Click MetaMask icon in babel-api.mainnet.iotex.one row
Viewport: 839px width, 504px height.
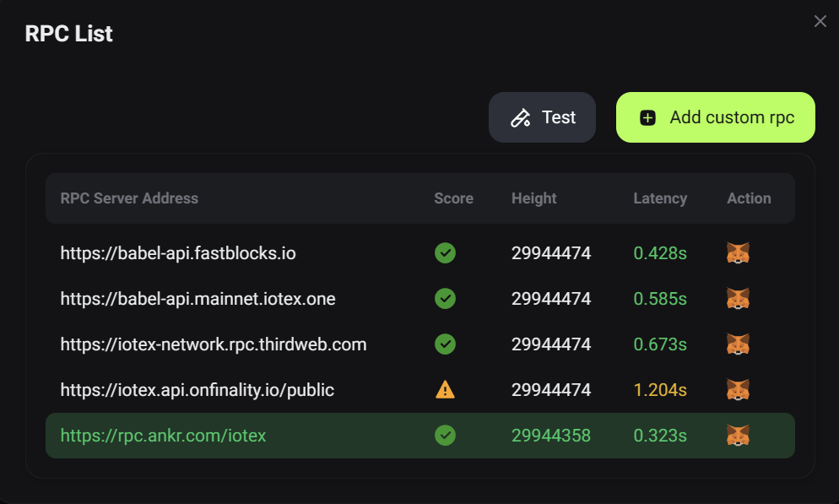(x=738, y=299)
